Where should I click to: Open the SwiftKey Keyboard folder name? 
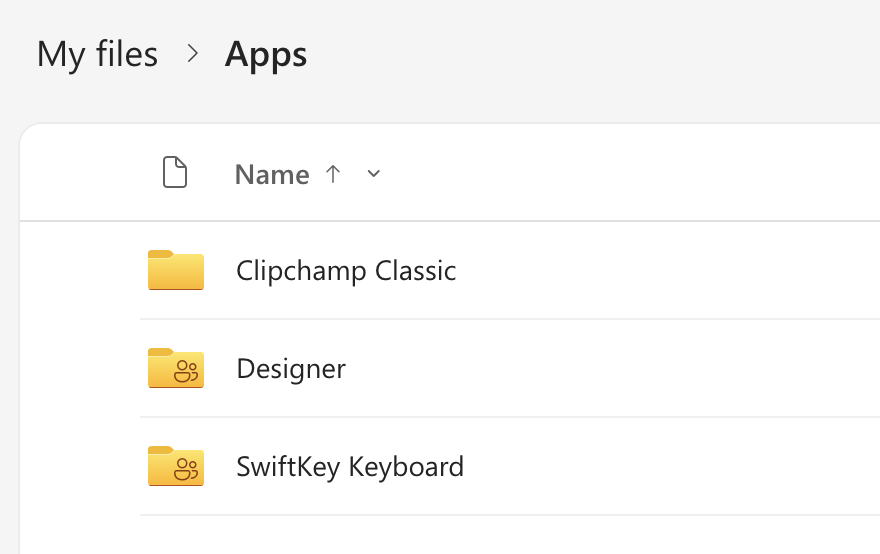click(x=350, y=467)
